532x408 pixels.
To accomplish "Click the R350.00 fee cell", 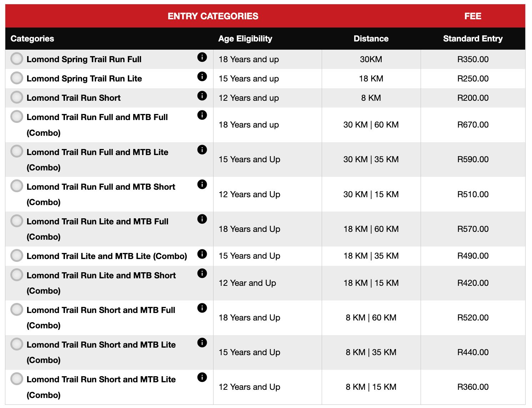I will [473, 59].
